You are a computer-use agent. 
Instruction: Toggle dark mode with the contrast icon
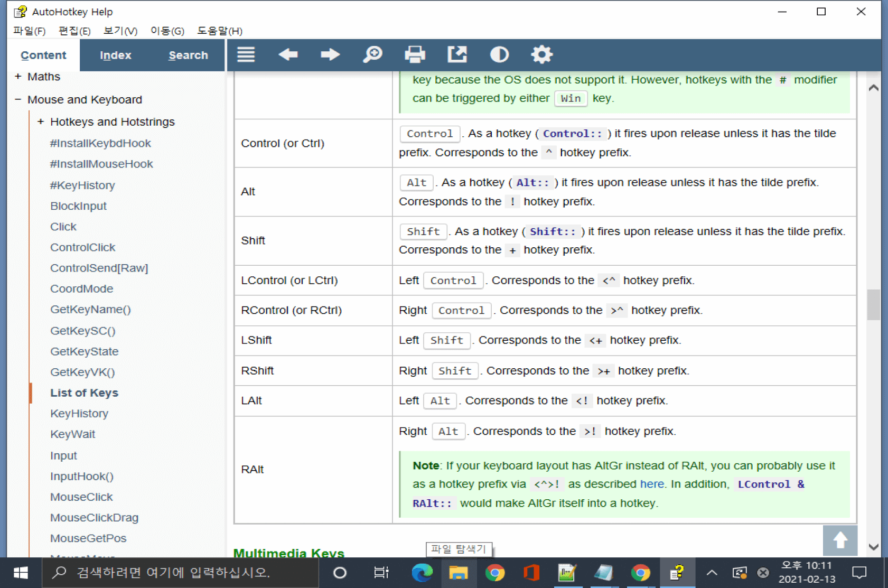tap(499, 54)
